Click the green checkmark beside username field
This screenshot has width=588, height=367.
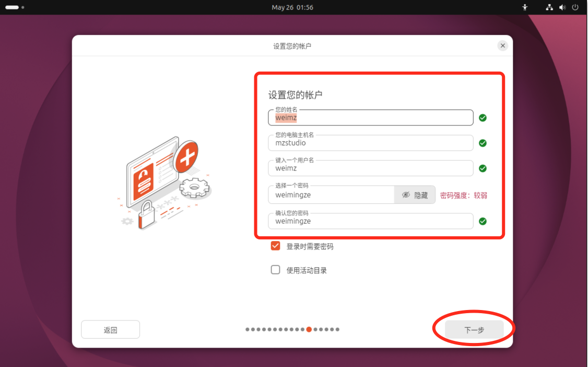[483, 168]
